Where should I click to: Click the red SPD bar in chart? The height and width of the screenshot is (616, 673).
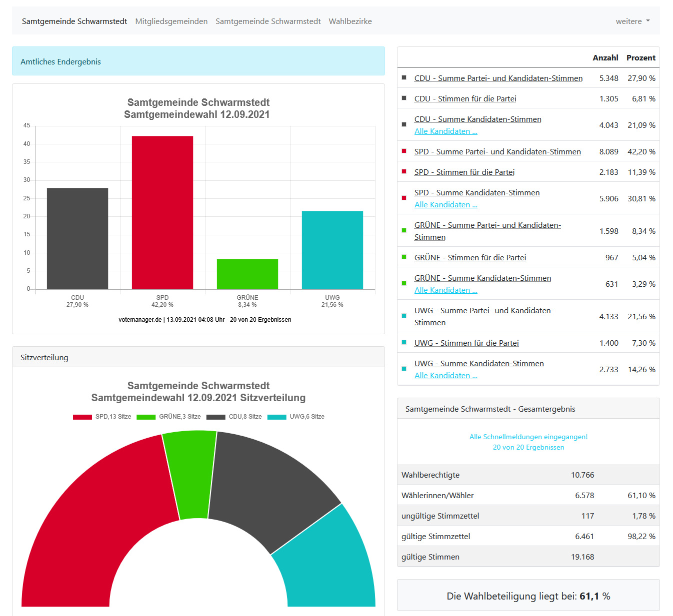pyautogui.click(x=162, y=212)
